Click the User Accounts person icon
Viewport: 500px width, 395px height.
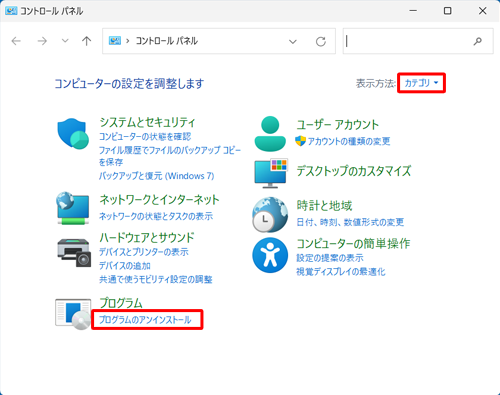pyautogui.click(x=270, y=134)
